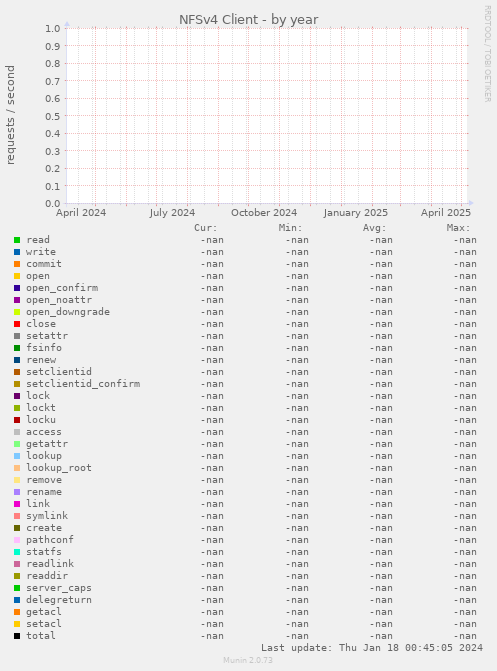The height and width of the screenshot is (671, 497).
Task: Click the NFSv4 Client - by year title
Action: pos(248,20)
